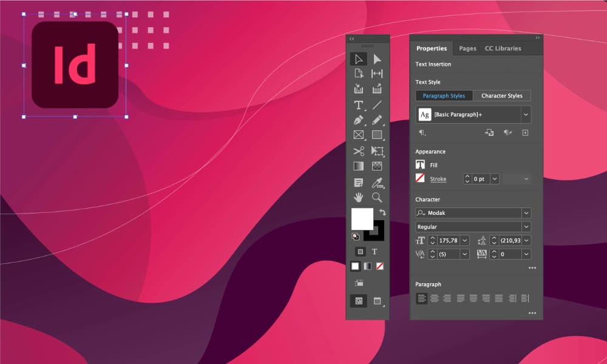Open the Properties tab

click(x=431, y=49)
